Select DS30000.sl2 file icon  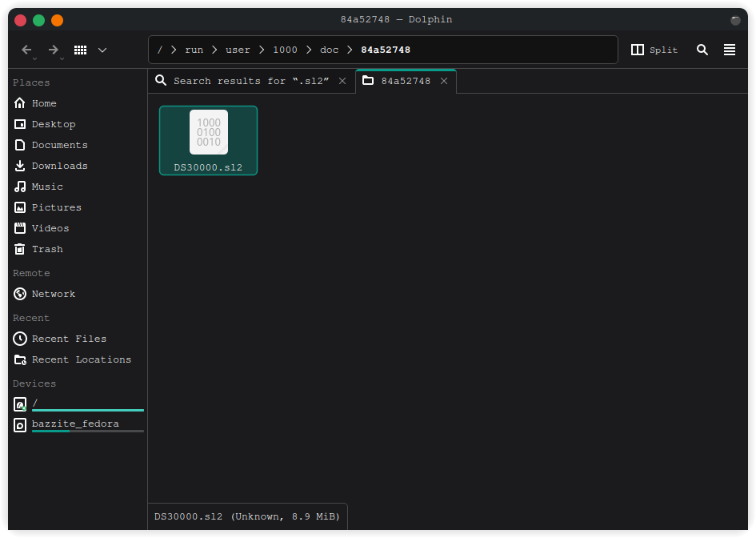click(x=208, y=132)
